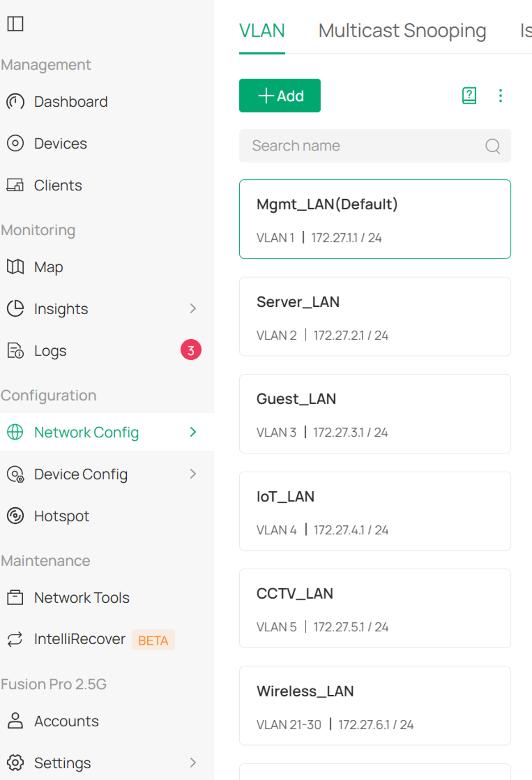Collapse the sidebar panel icon

[x=15, y=24]
